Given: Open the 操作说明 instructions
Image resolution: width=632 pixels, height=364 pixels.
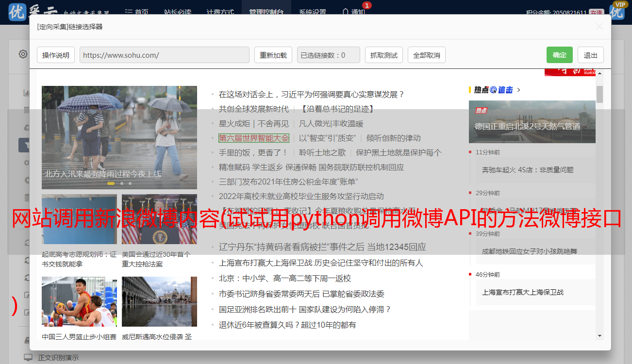Looking at the screenshot, I should pyautogui.click(x=56, y=55).
